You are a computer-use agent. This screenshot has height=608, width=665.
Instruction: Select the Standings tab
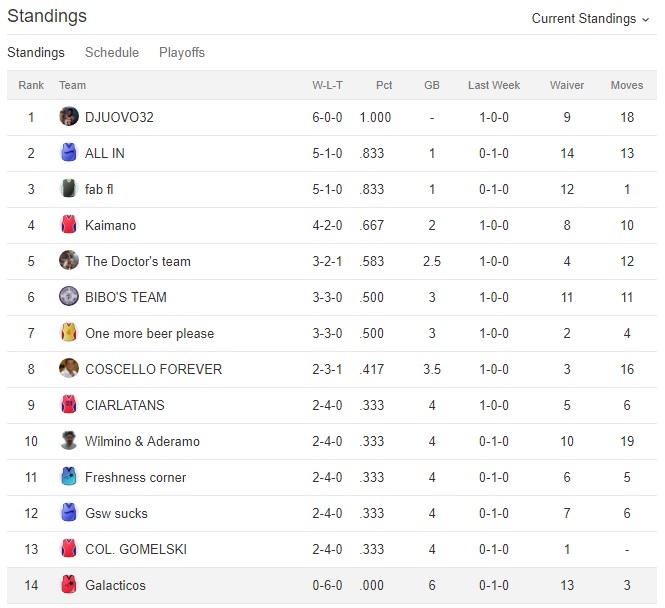coord(36,52)
